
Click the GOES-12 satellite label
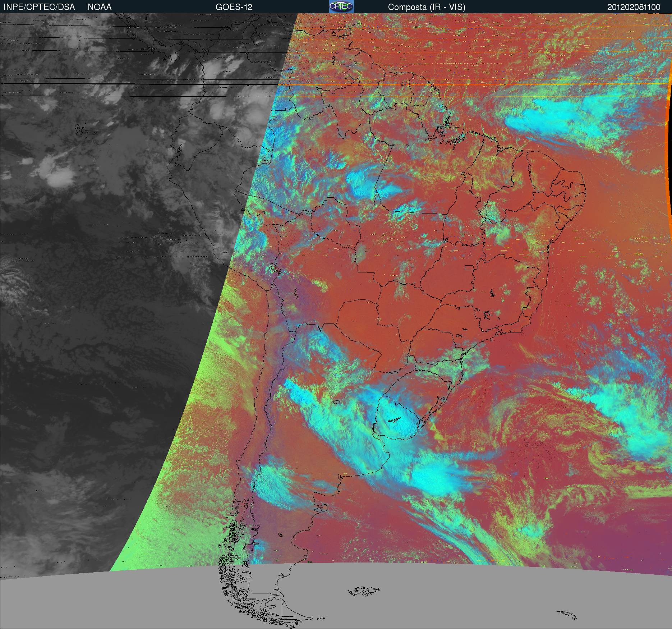coord(234,7)
